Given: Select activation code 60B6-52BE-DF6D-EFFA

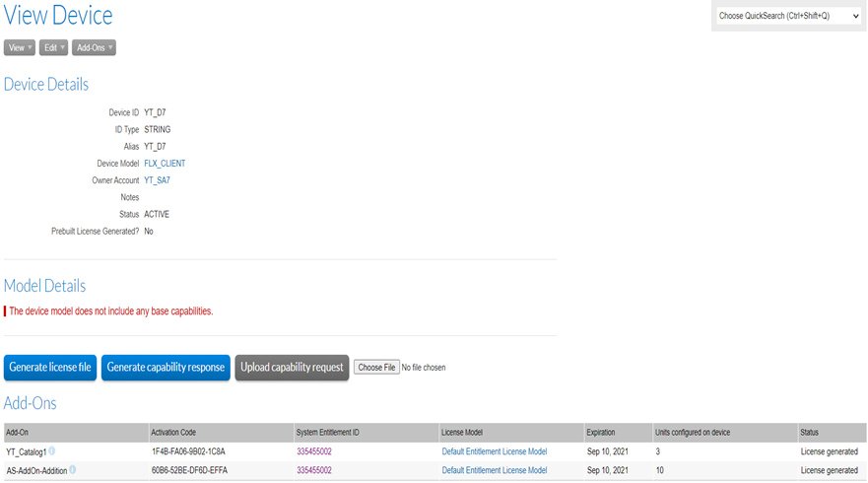Looking at the screenshot, I should (x=189, y=470).
